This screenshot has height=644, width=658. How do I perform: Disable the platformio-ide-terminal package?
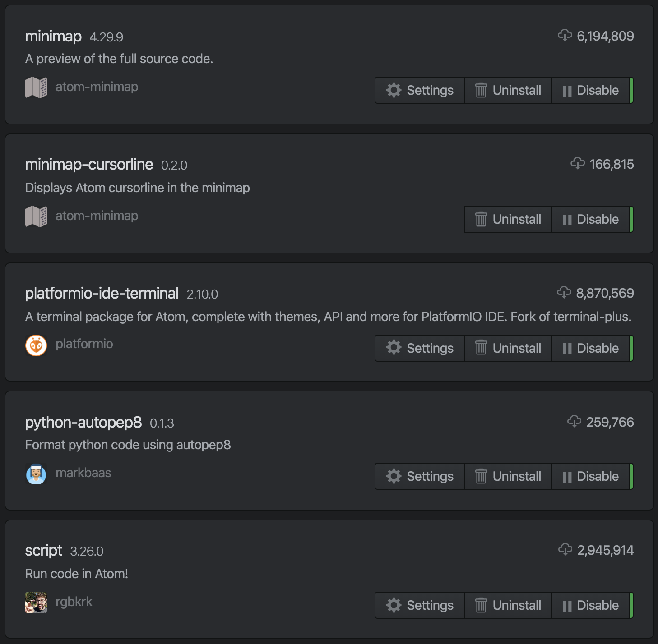(592, 348)
